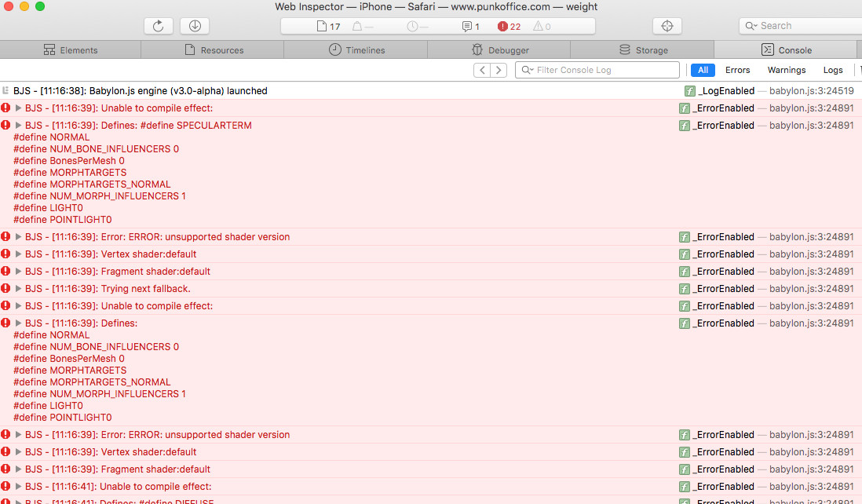Viewport: 862px width, 504px height.
Task: Click Elements tab icon
Action: (x=49, y=50)
